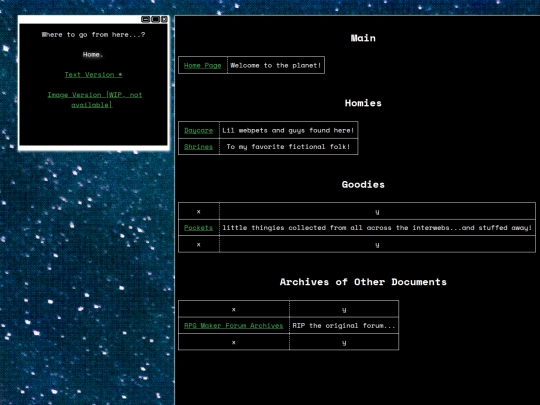The image size is (540, 405).
Task: Close the 'Where to go from here' window
Action: click(x=164, y=19)
